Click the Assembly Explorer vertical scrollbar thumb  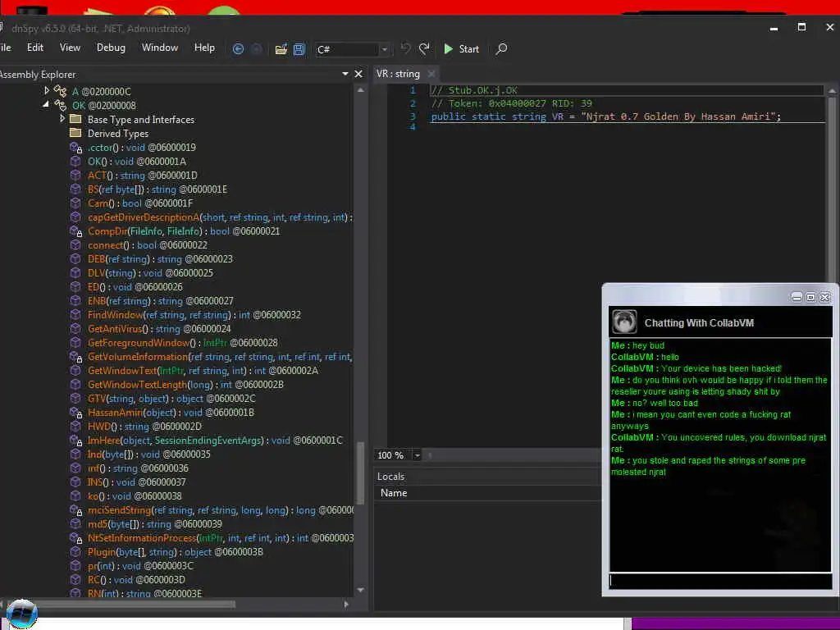pos(361,472)
